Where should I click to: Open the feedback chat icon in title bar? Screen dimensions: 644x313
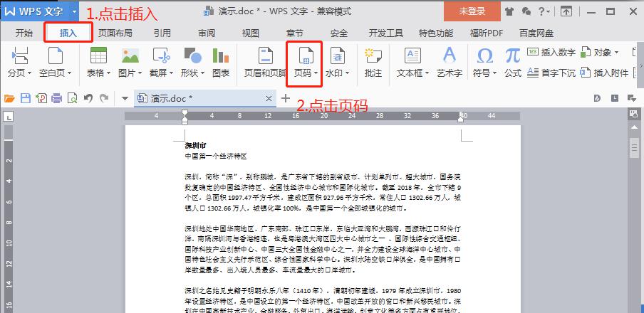526,11
